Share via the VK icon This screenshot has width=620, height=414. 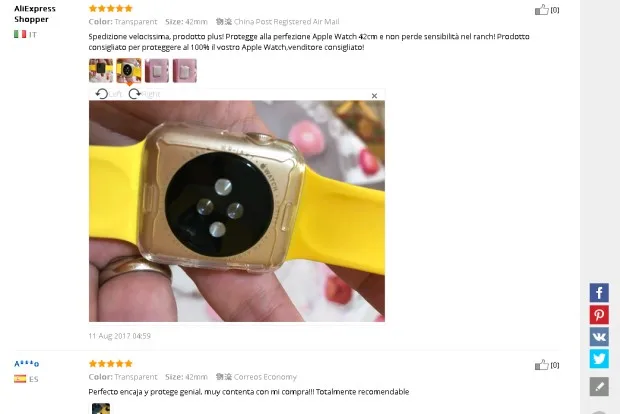599,336
